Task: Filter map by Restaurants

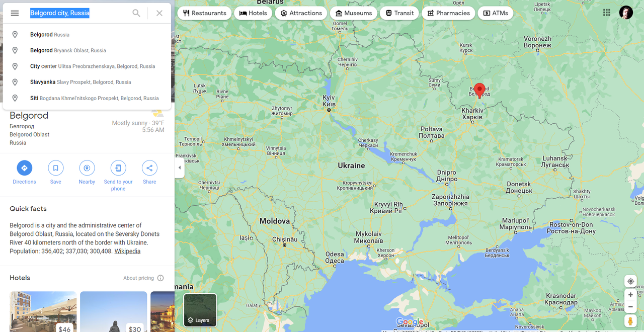Action: pos(205,13)
